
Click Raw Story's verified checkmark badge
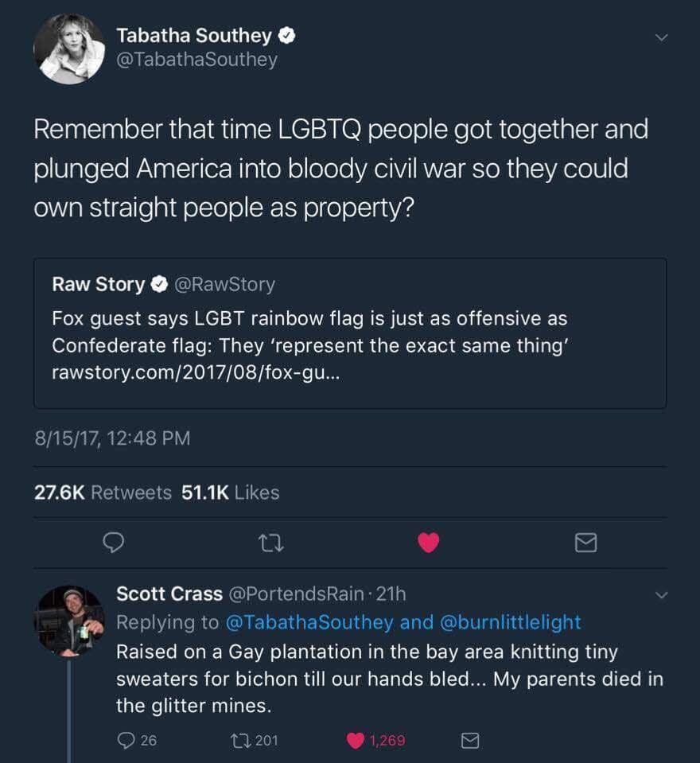pyautogui.click(x=159, y=284)
